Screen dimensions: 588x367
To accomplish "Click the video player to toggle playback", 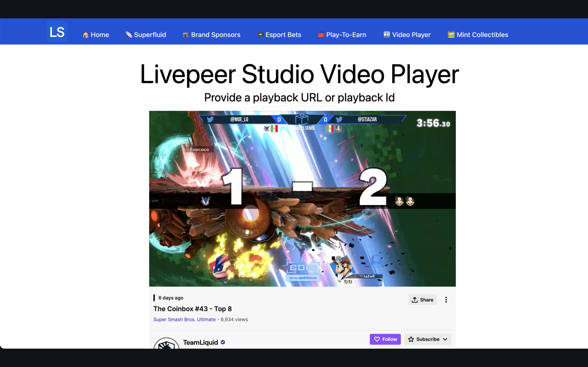I will coord(302,199).
